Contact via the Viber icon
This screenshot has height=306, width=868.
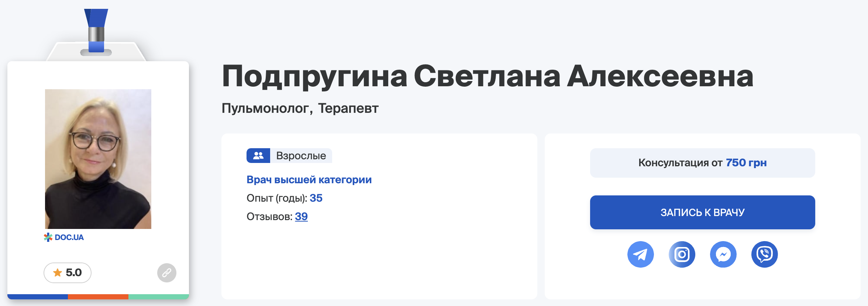coord(765,254)
